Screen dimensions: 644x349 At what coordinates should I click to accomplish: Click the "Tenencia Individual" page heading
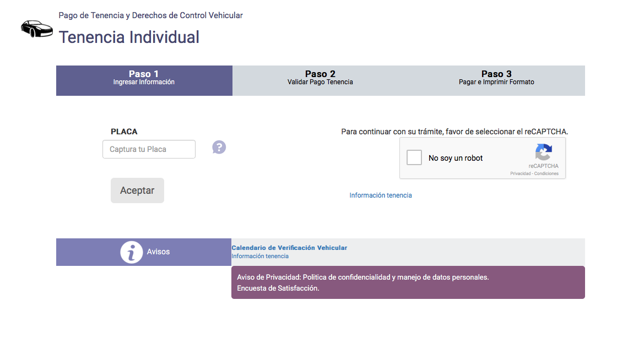(x=129, y=37)
